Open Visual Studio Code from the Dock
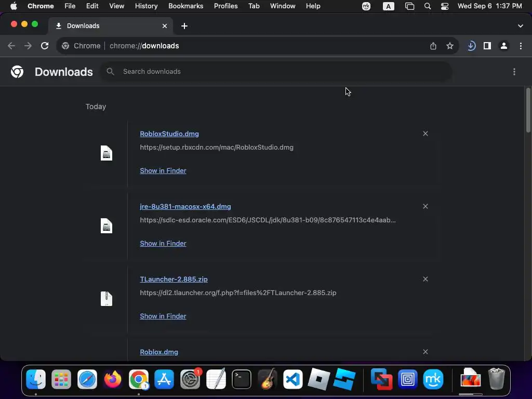Image resolution: width=532 pixels, height=399 pixels. (x=293, y=379)
